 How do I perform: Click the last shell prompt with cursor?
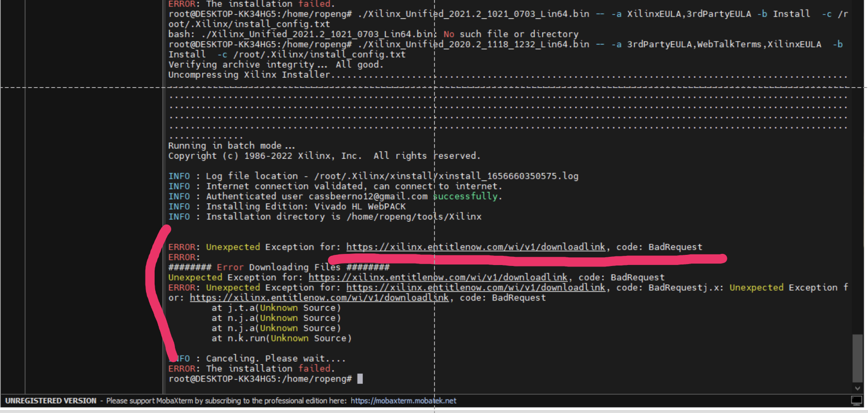[265, 379]
